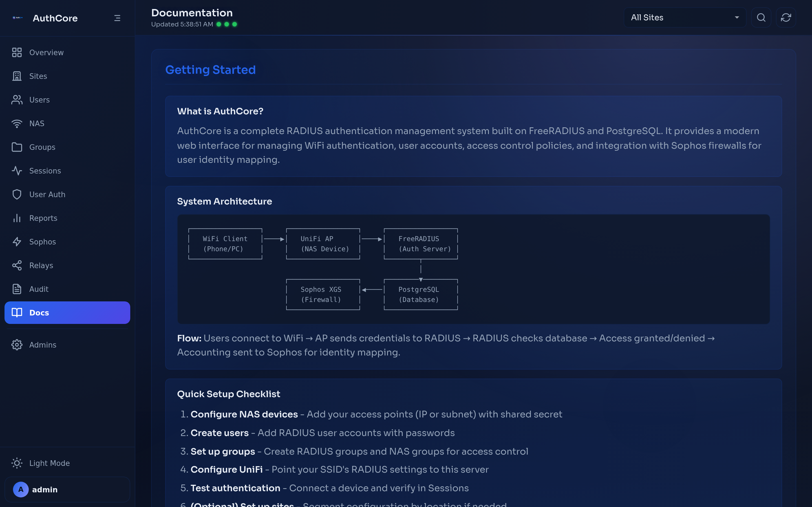Open the Sessions activity icon

tap(17, 171)
